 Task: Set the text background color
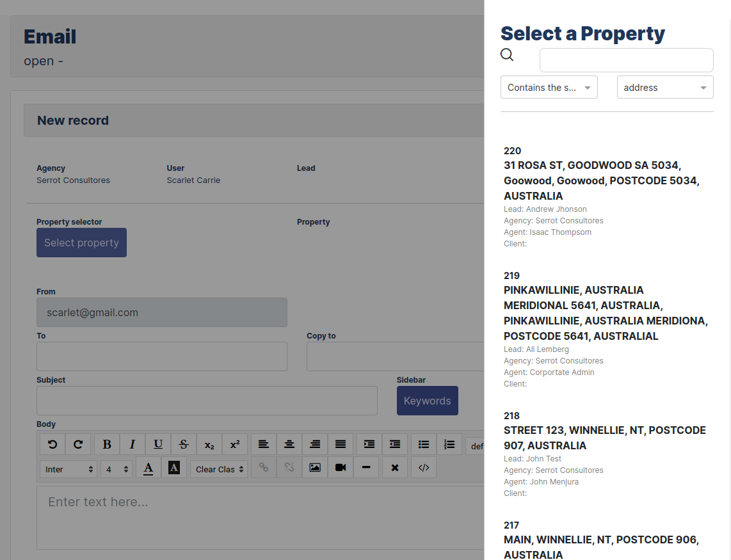(x=173, y=467)
